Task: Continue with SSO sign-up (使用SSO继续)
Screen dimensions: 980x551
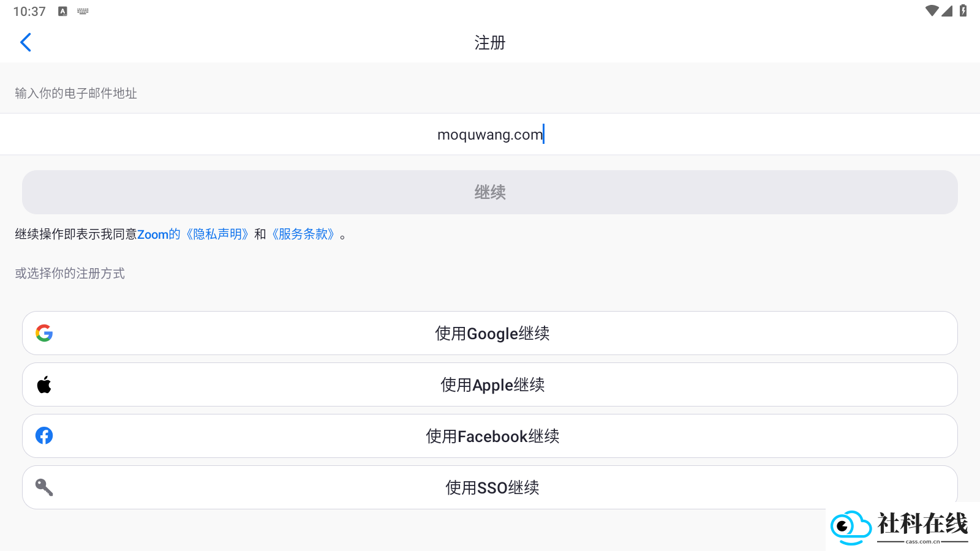Action: (x=490, y=487)
